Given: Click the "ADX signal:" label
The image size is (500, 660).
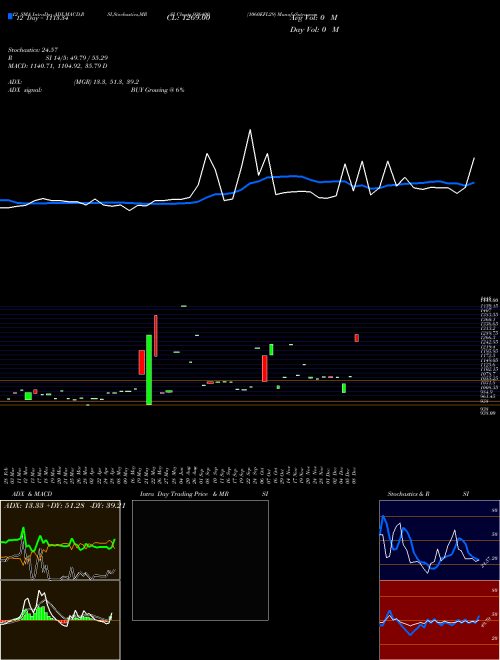Looking at the screenshot, I should pyautogui.click(x=25, y=90).
